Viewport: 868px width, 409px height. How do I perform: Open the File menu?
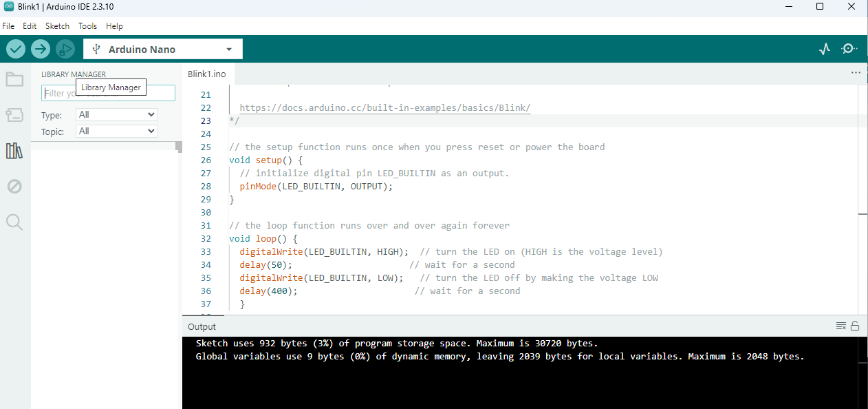[8, 26]
